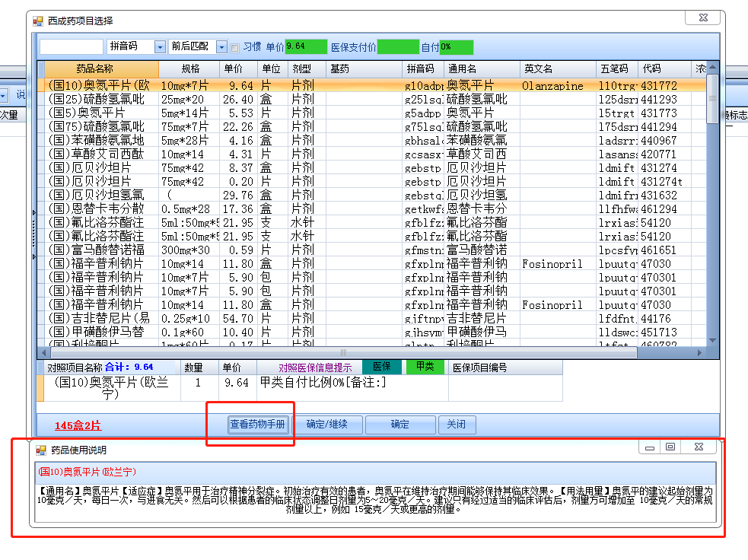The height and width of the screenshot is (560, 748).
Task: Select row (国10)奥氮平片 10mg*7片
Action: 371,85
